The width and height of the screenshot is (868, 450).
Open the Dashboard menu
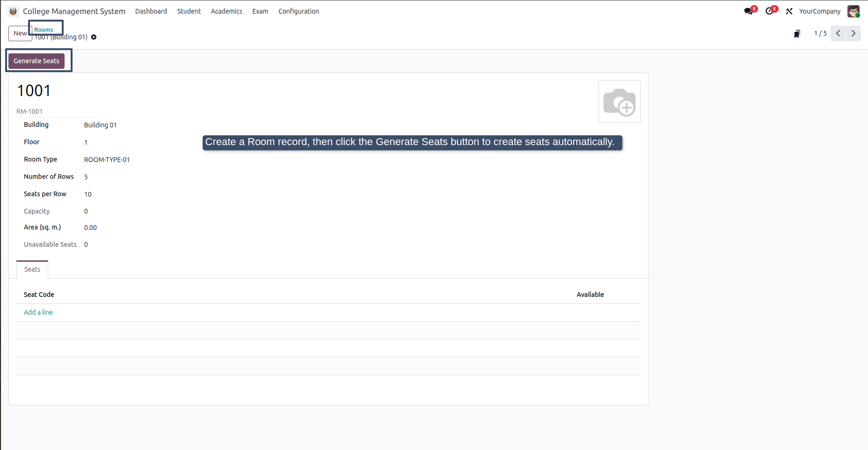click(x=151, y=11)
